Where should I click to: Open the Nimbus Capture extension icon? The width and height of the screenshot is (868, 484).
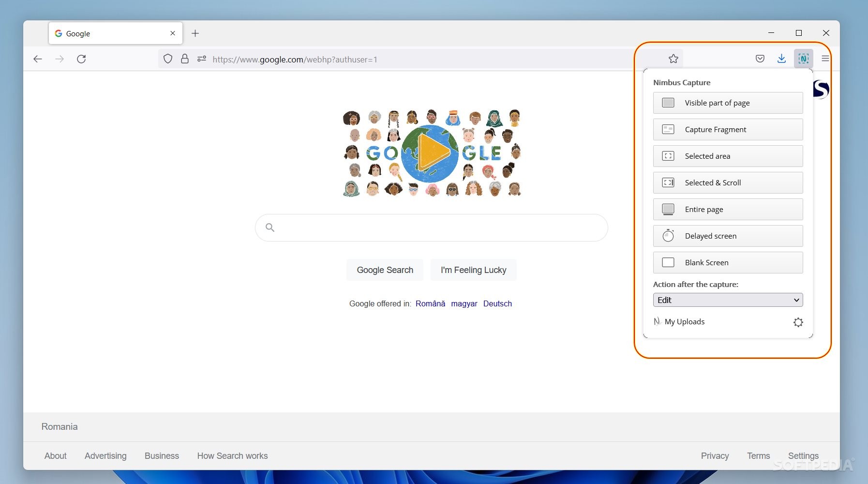(x=803, y=58)
